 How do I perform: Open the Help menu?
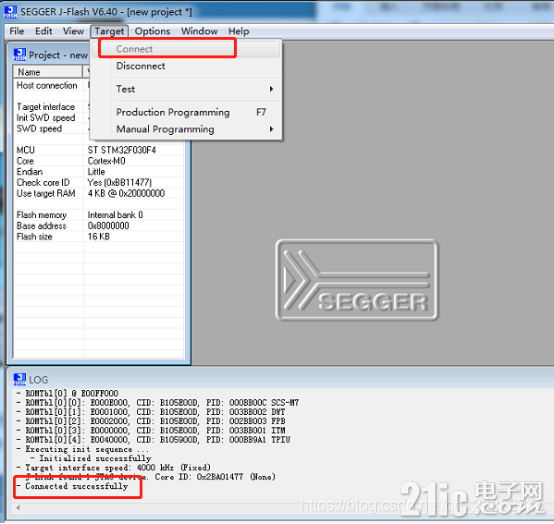238,31
